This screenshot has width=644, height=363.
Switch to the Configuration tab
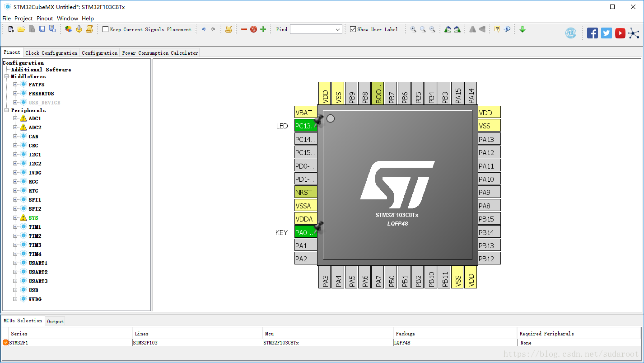[x=100, y=53]
